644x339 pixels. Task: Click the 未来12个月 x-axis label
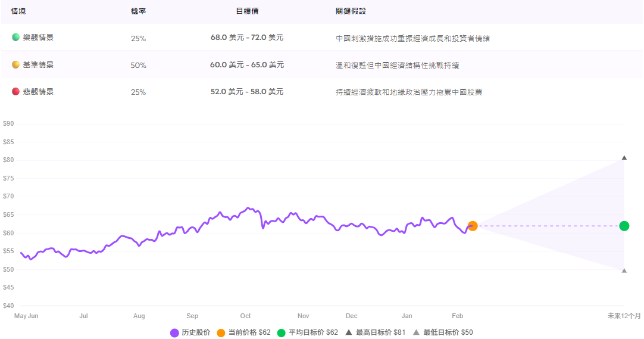624,316
